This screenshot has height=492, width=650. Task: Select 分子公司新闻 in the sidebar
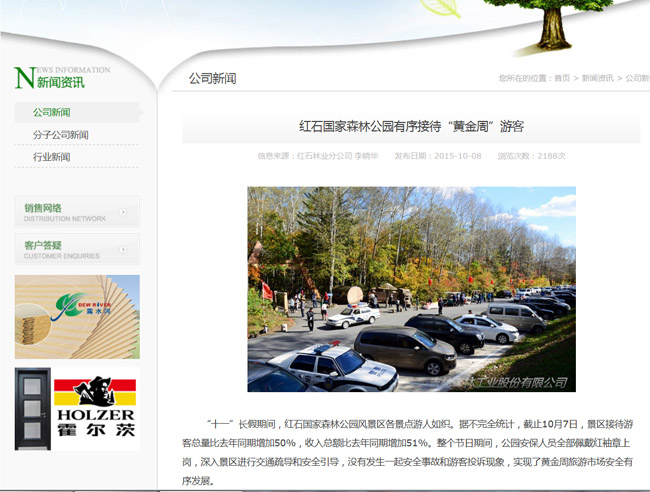point(61,135)
